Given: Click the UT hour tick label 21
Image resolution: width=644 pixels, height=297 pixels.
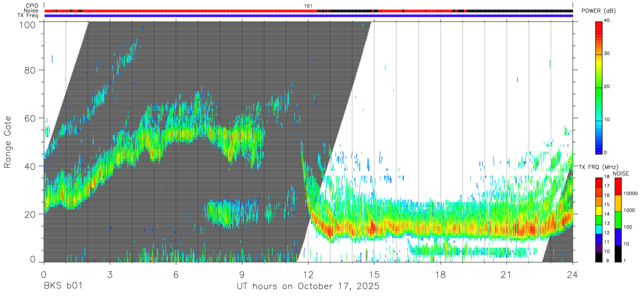Looking at the screenshot, I should pyautogui.click(x=507, y=274).
